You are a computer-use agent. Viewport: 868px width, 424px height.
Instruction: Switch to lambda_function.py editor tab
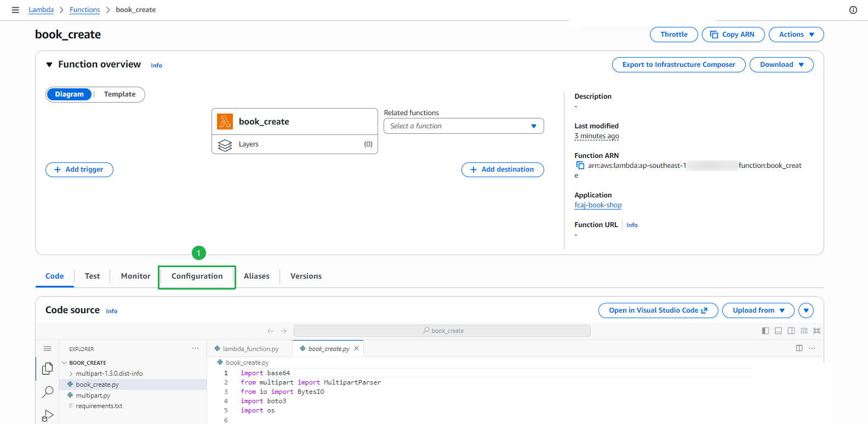tap(250, 348)
